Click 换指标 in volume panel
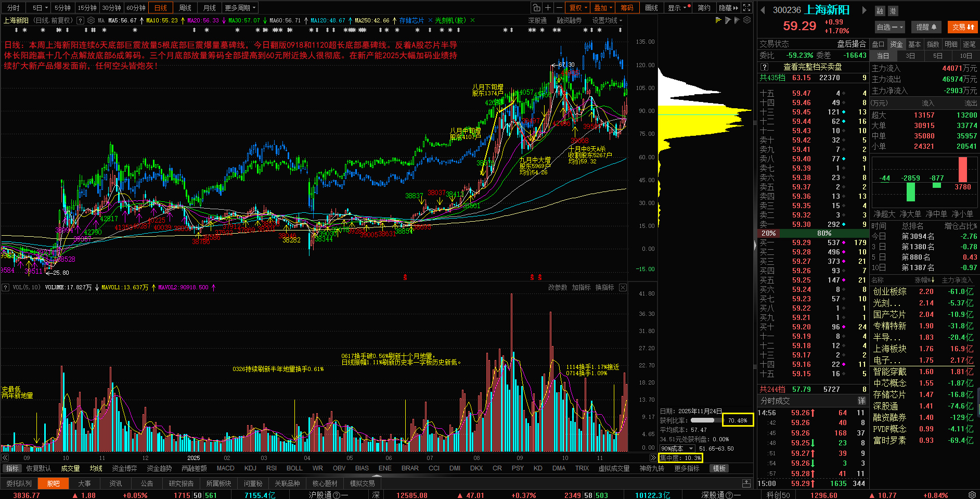980x499 pixels. click(604, 287)
